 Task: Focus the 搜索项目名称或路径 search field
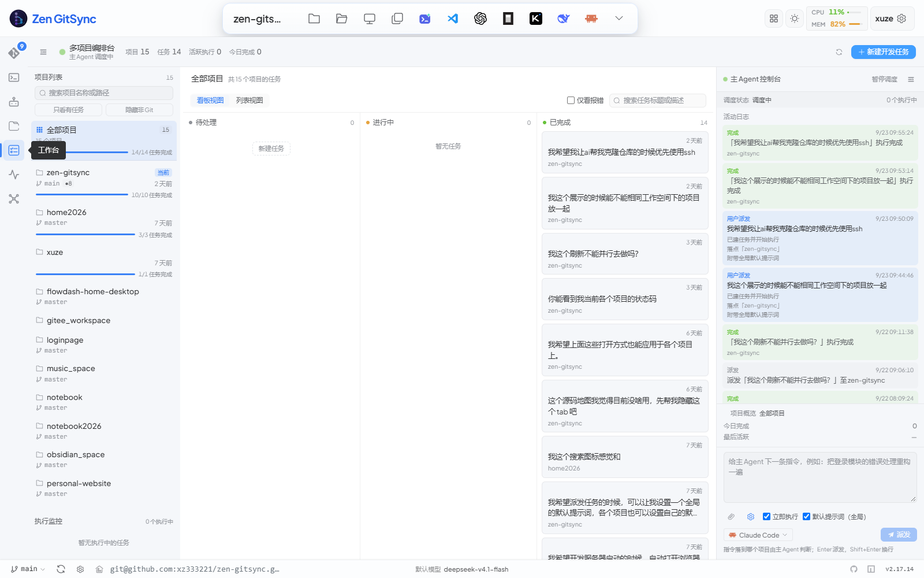tap(104, 93)
